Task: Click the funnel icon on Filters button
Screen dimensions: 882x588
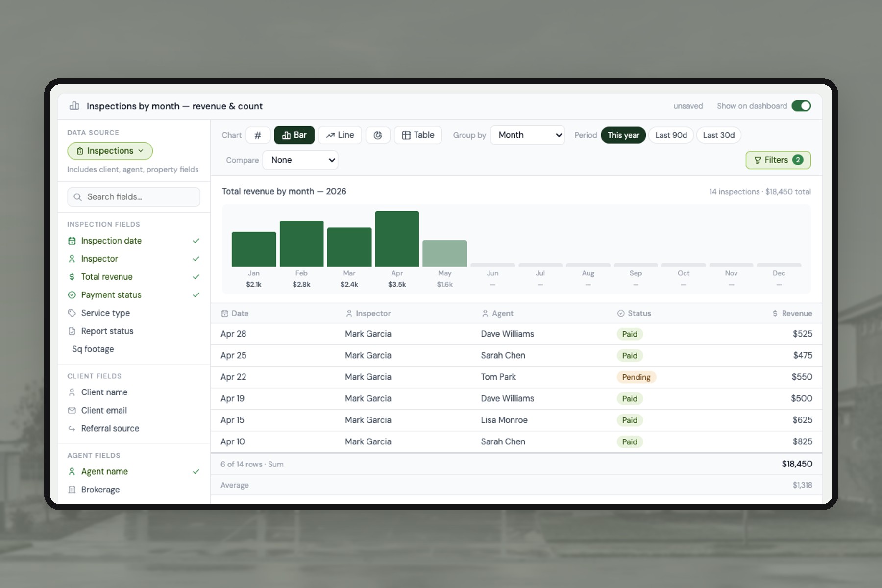Action: click(758, 160)
